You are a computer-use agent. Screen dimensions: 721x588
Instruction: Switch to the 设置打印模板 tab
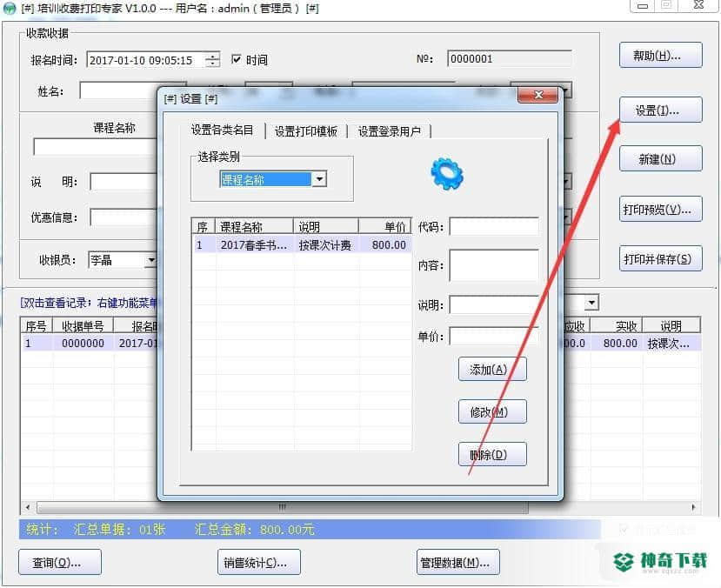(306, 131)
